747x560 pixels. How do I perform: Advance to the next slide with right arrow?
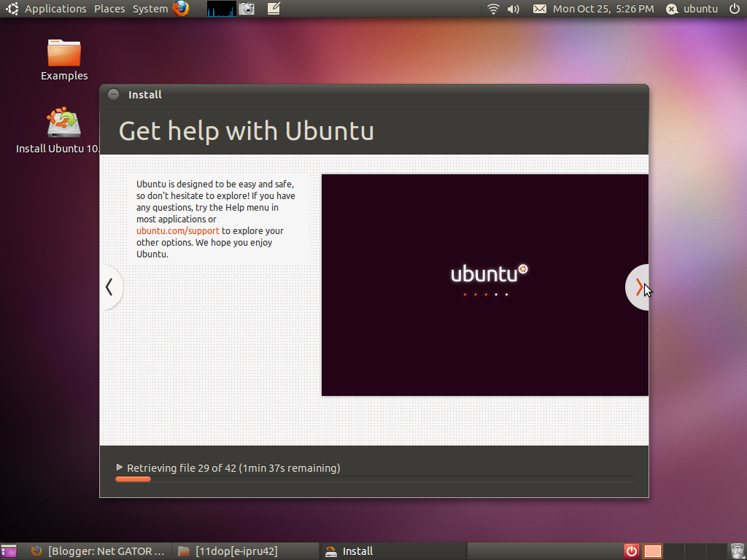[638, 287]
